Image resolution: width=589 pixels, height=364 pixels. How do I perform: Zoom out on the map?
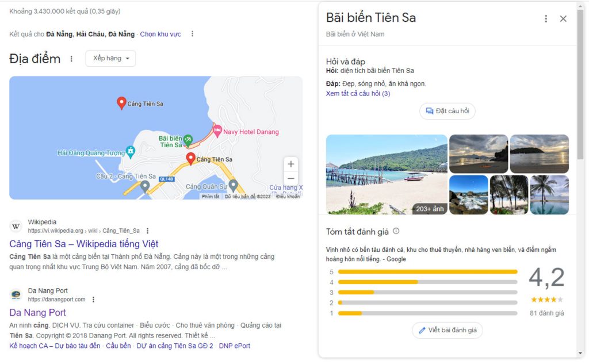(291, 178)
